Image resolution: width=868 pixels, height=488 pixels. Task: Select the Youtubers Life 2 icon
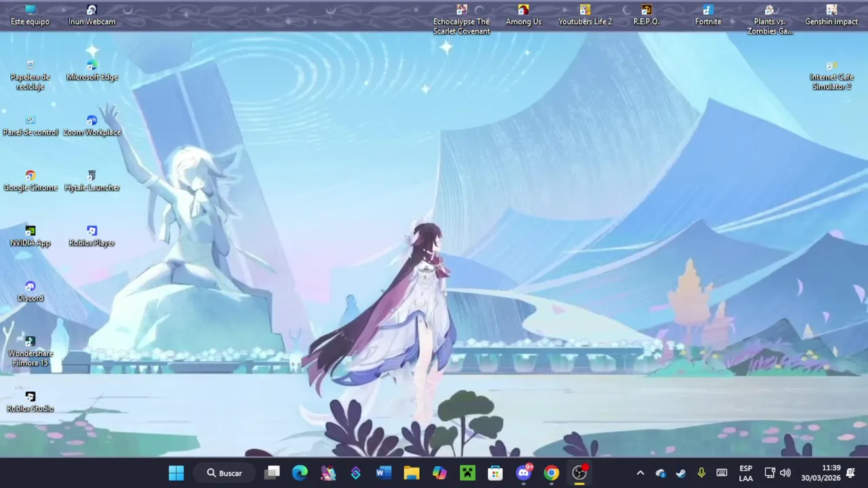585,15
